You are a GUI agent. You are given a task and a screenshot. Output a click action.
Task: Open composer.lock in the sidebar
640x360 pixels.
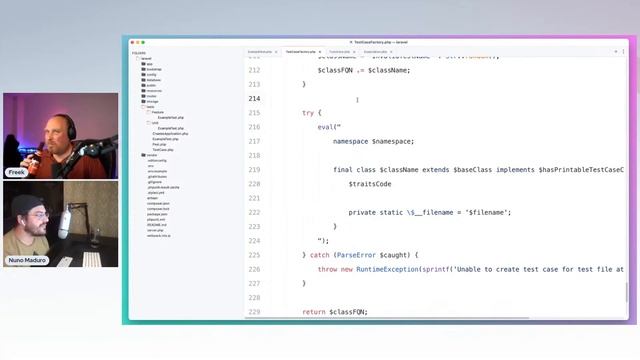coord(158,209)
